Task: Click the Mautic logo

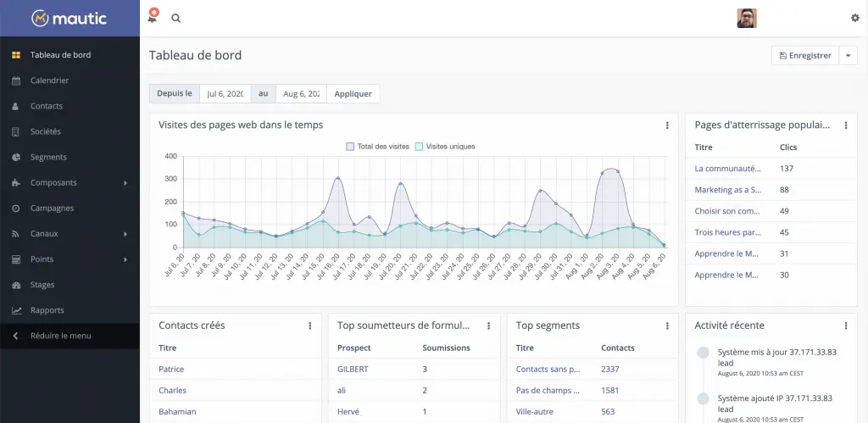Action: [70, 19]
